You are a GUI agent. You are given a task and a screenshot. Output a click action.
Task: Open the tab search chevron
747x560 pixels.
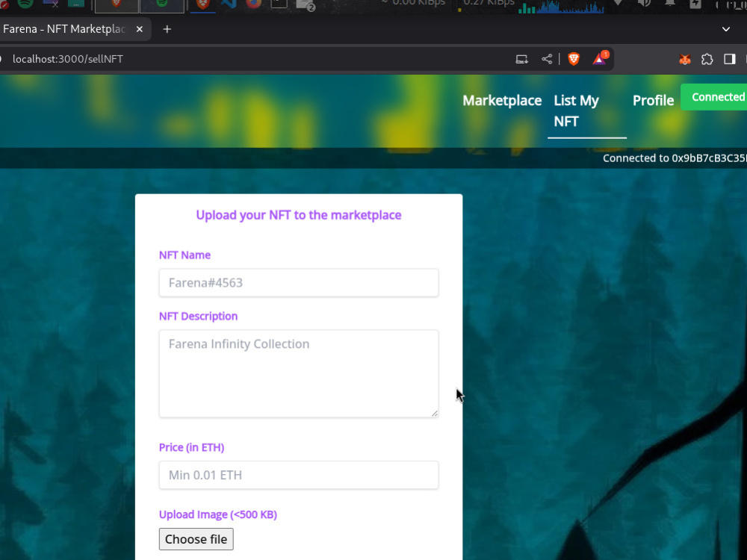click(x=725, y=29)
